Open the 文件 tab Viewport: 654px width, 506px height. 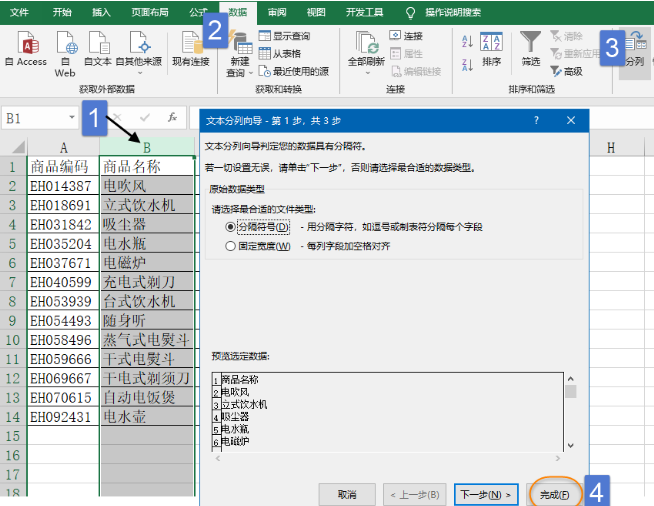pyautogui.click(x=19, y=13)
